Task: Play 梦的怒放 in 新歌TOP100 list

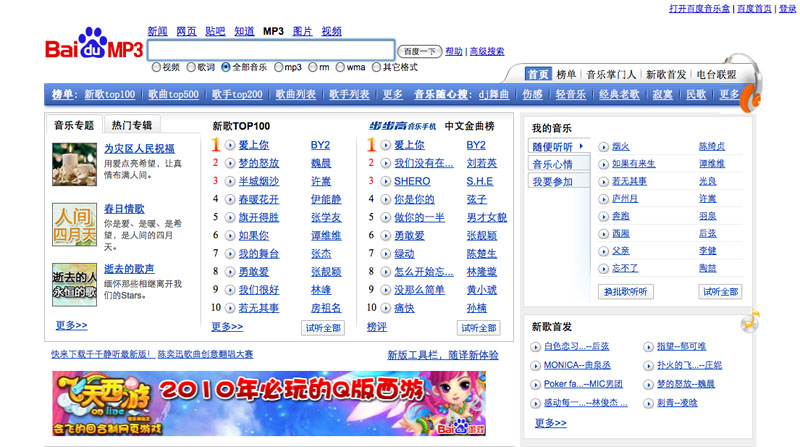Action: [x=230, y=163]
